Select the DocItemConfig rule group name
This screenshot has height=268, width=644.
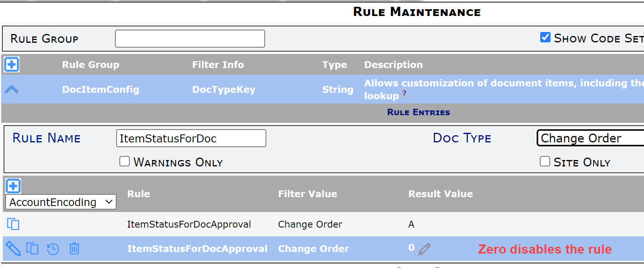101,89
